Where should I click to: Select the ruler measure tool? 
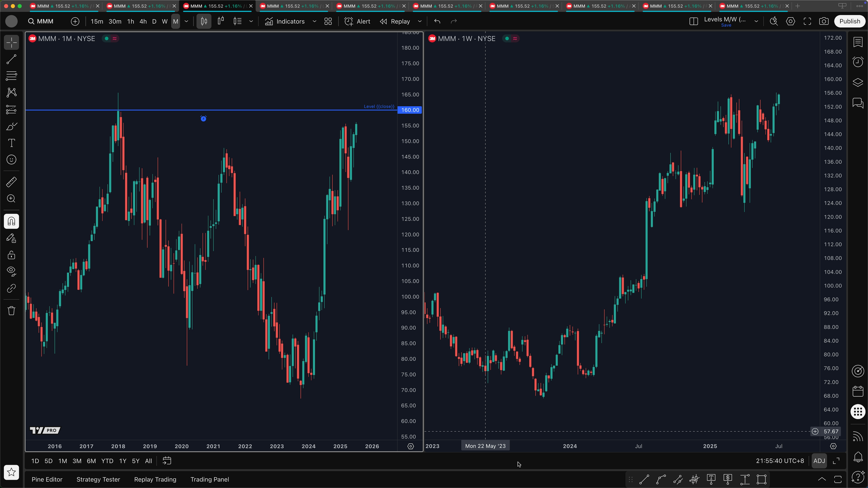coord(12,182)
